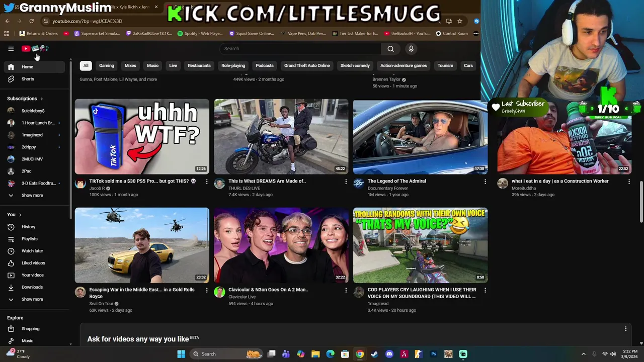
Task: Open the motorcycle DREAMS video thumbnail
Action: (x=281, y=137)
